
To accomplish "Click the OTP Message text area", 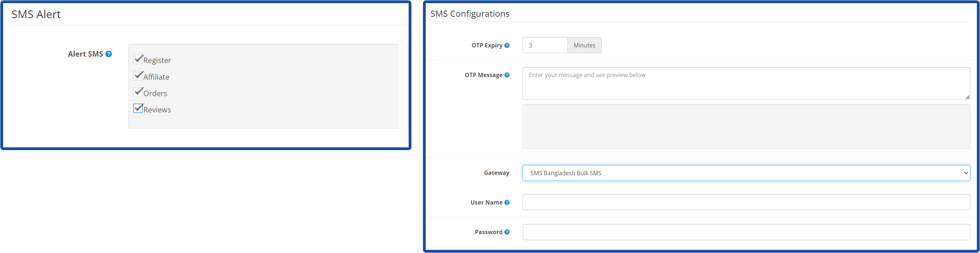I will (746, 83).
